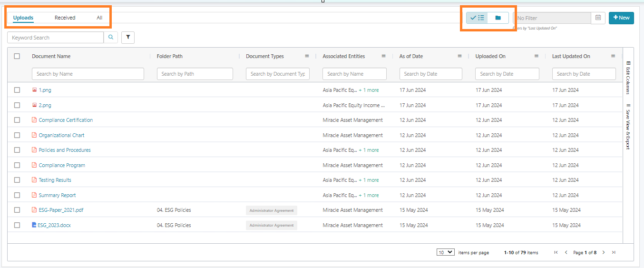The width and height of the screenshot is (644, 268).
Task: Open the calendar date filter icon
Action: (598, 18)
